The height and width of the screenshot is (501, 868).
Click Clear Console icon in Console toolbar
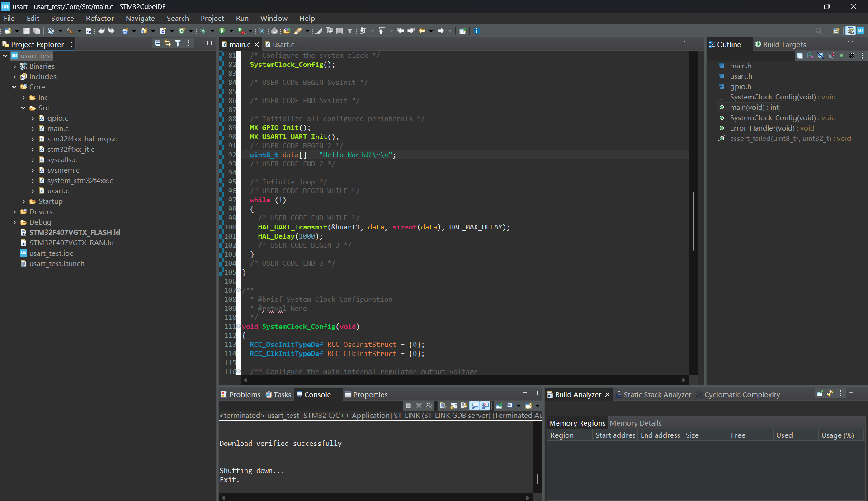pyautogui.click(x=443, y=406)
